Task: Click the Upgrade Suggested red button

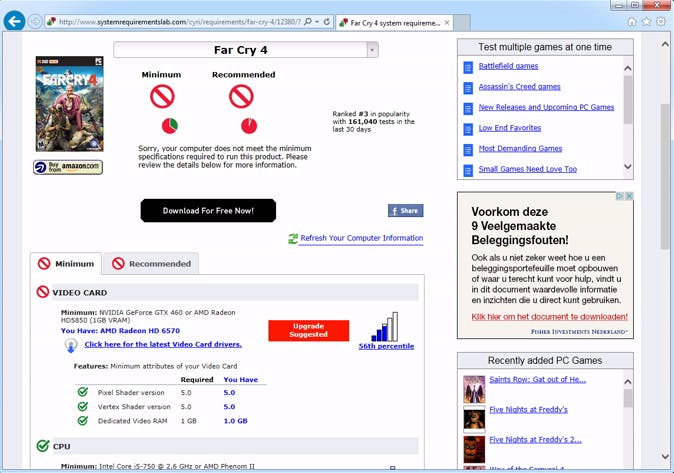Action: (x=309, y=330)
